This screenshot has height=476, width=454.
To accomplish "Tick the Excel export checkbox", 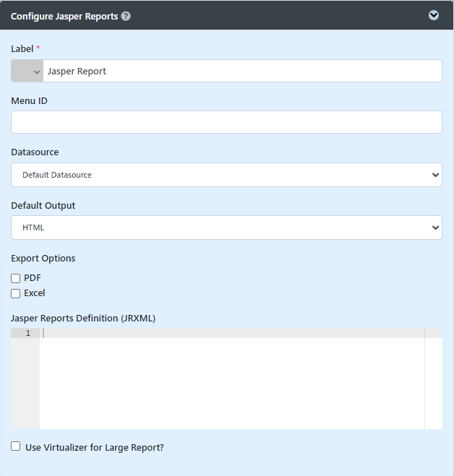I will [x=16, y=293].
